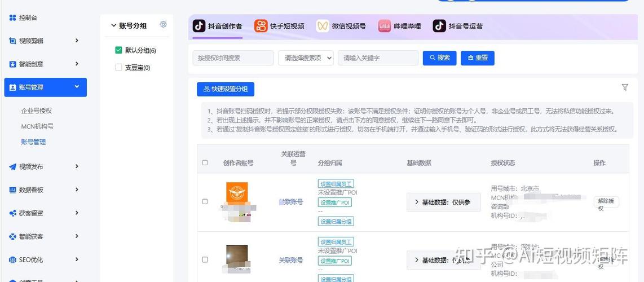The image size is (644, 282).
Task: Click the 创作者账号 column header
Action: [238, 163]
